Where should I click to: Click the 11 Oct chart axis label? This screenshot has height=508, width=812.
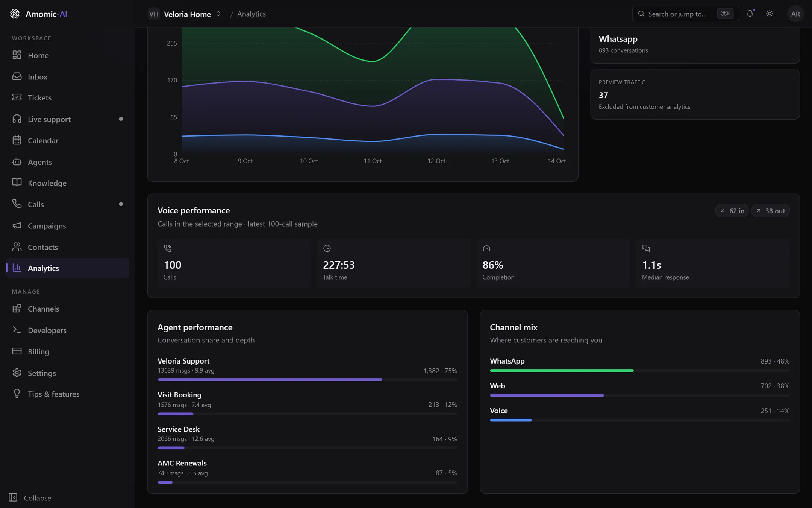click(x=373, y=161)
